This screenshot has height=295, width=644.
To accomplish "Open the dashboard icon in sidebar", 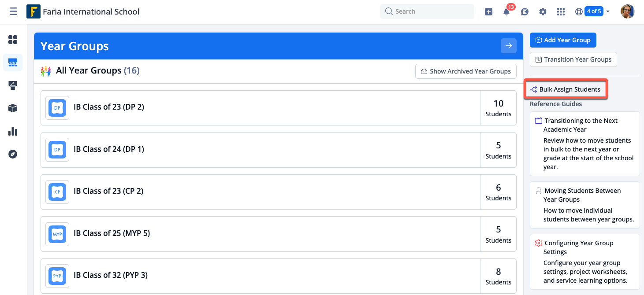I will coord(13,40).
